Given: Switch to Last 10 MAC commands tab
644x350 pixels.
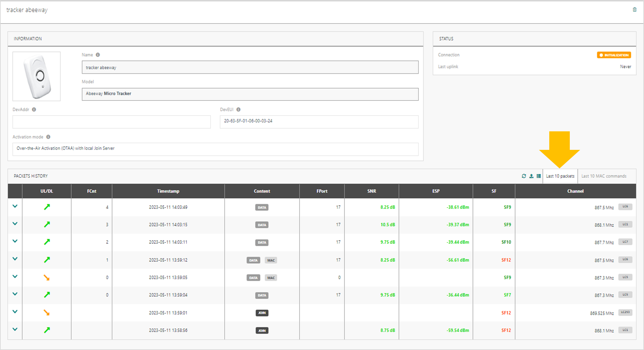Looking at the screenshot, I should [604, 176].
